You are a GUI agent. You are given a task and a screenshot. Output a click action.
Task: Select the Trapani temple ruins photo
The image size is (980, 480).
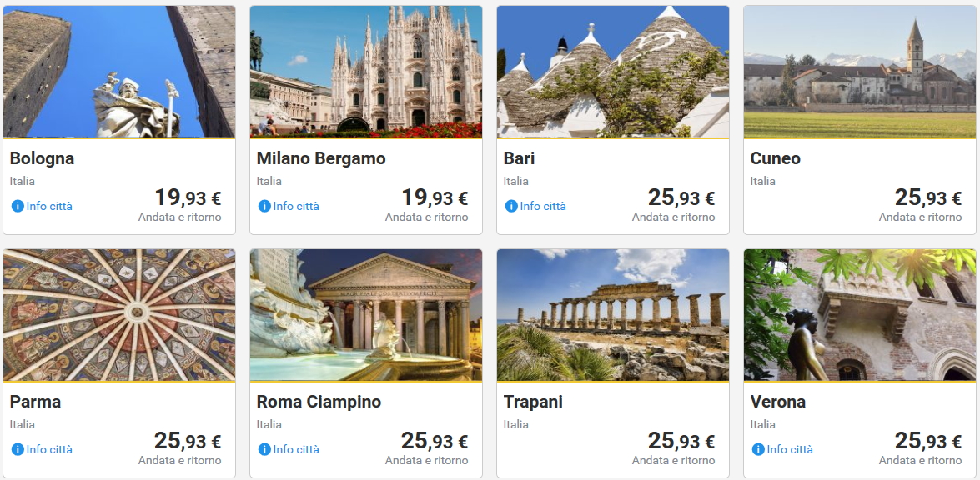(x=613, y=315)
